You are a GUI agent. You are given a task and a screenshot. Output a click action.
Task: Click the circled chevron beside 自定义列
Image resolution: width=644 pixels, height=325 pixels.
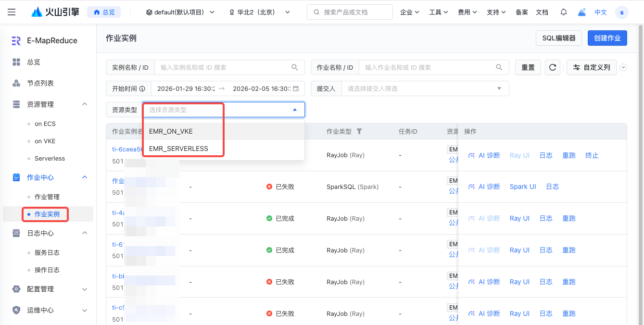point(623,68)
